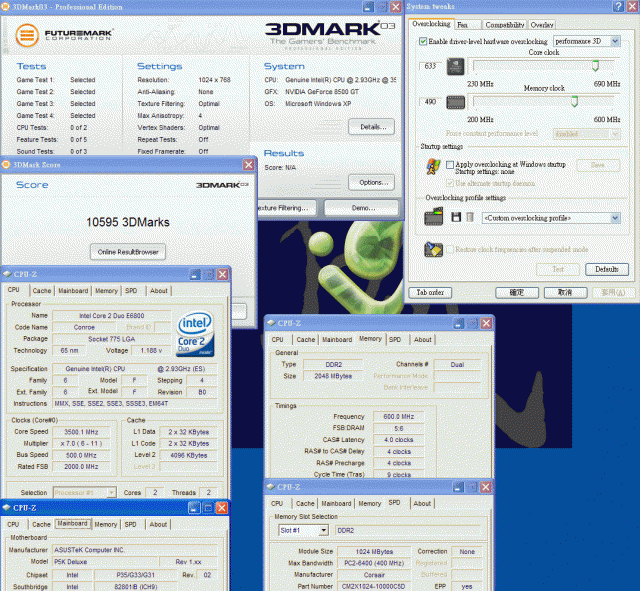Viewport: 640px width, 591px height.
Task: Click memory Frequency value 600.0 MHz
Action: [398, 417]
